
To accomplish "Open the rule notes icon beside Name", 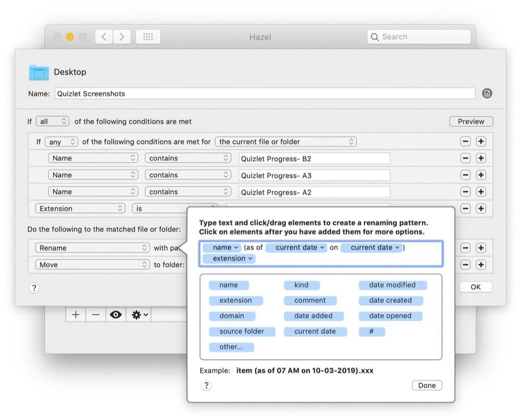I will pos(487,93).
